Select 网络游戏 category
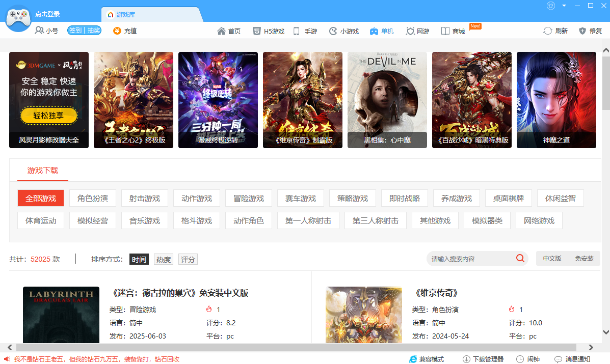This screenshot has height=364, width=610. (x=539, y=220)
